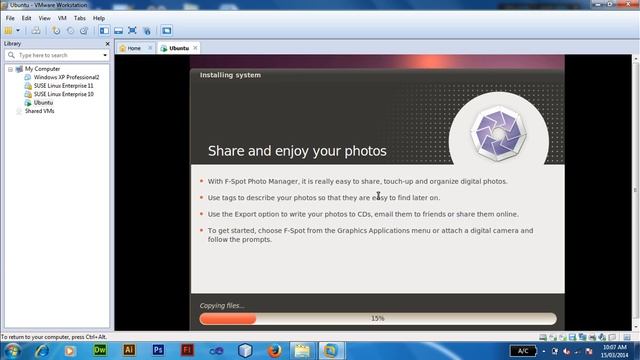Click the console view toolbar icon
The height and width of the screenshot is (360, 640).
(167, 31)
